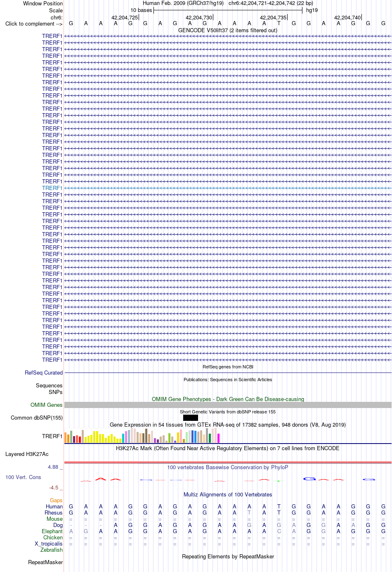Open OMIM Gene Phenotypes track title
This screenshot has width=392, height=572.
pyautogui.click(x=228, y=399)
